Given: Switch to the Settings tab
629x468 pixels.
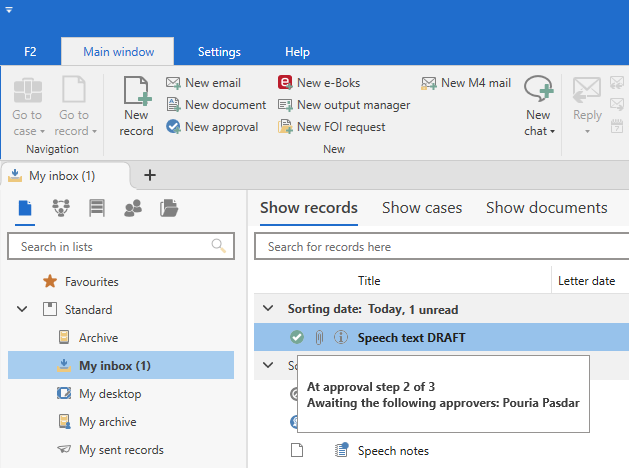Looking at the screenshot, I should pos(219,51).
